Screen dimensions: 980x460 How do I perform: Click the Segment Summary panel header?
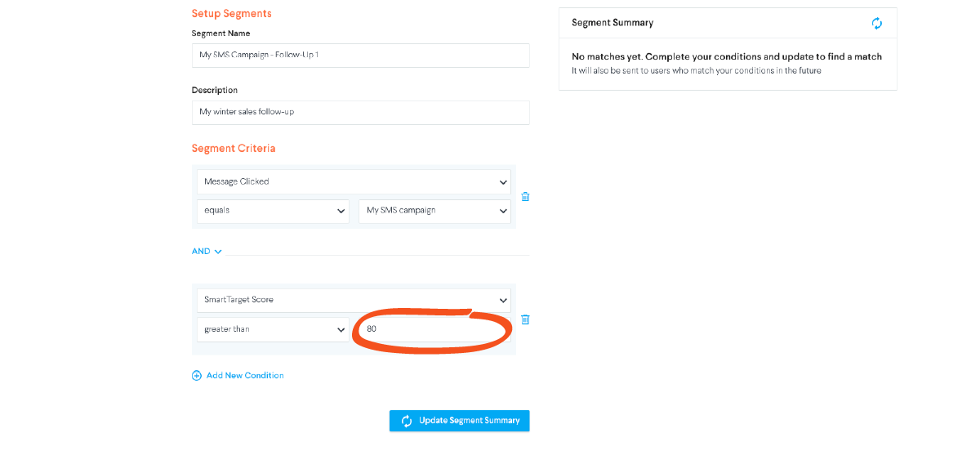(x=728, y=24)
